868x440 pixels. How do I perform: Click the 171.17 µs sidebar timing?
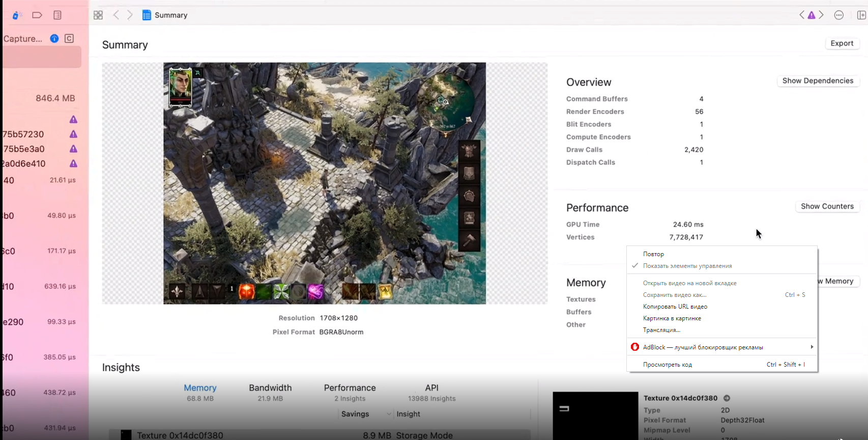point(62,251)
